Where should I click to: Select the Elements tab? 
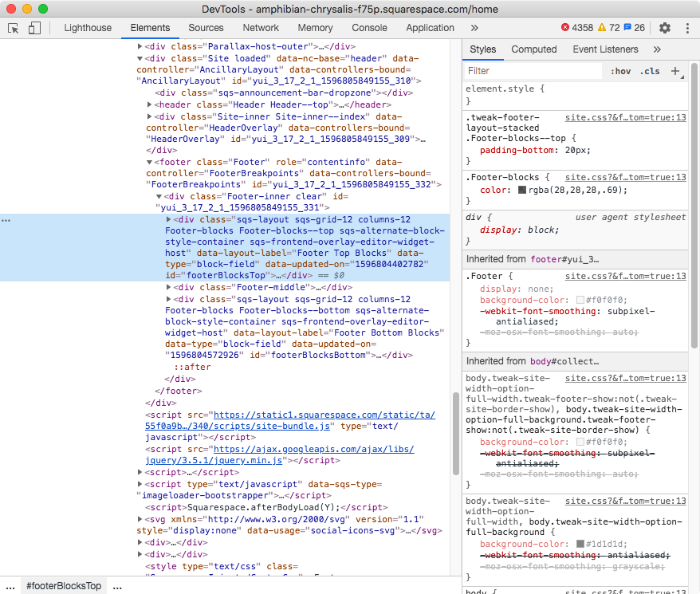pyautogui.click(x=150, y=28)
